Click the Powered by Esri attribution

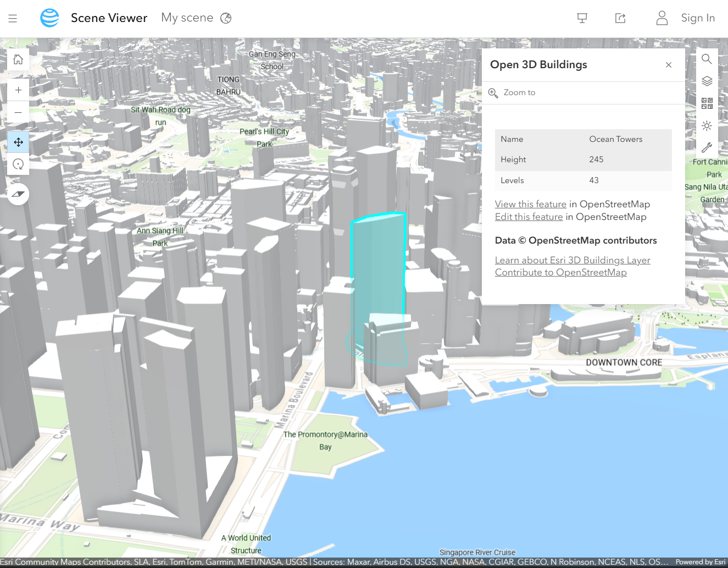click(701, 562)
